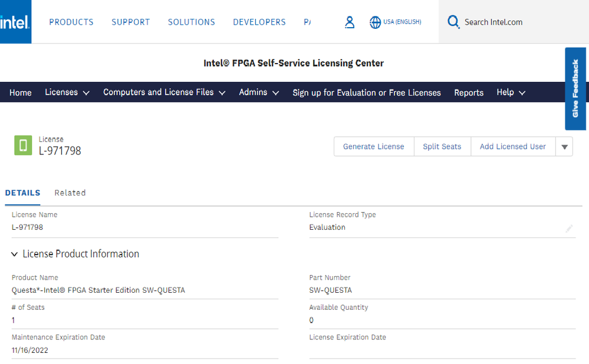This screenshot has height=364, width=589.
Task: Click Add Licensed User button
Action: point(513,147)
